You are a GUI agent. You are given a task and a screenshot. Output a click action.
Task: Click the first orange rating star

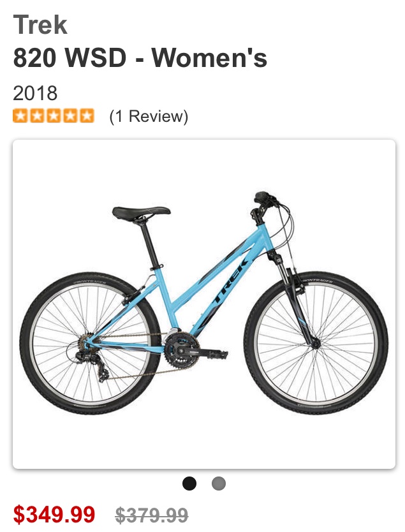click(x=20, y=115)
